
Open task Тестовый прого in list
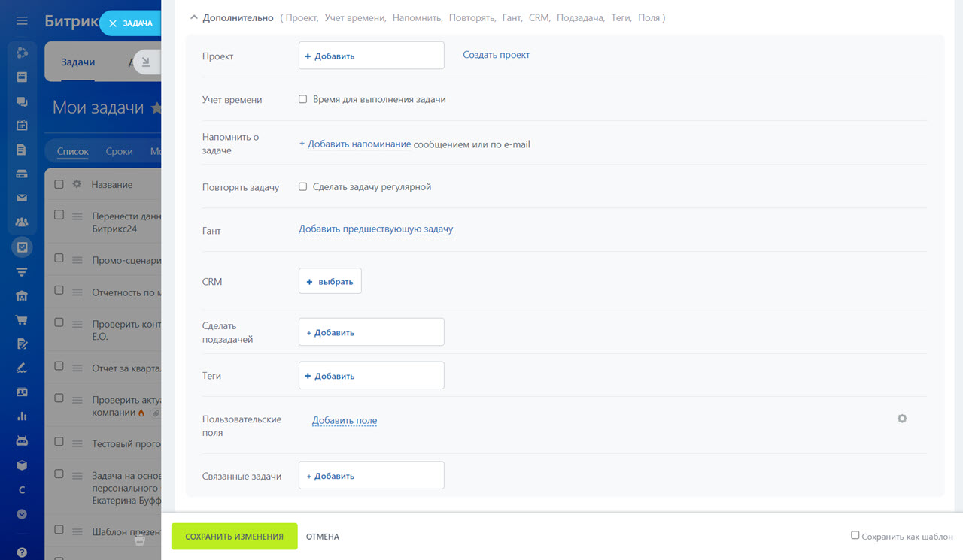tap(126, 443)
